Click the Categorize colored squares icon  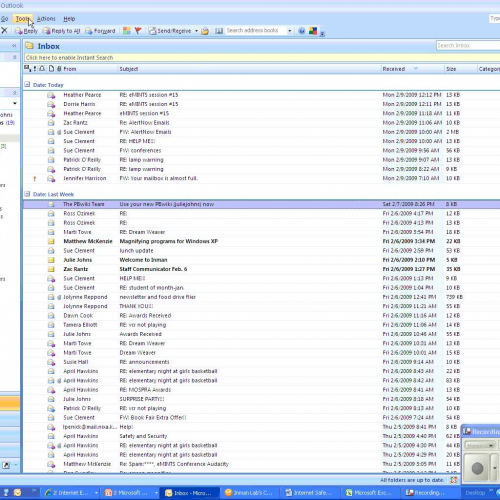(x=127, y=31)
